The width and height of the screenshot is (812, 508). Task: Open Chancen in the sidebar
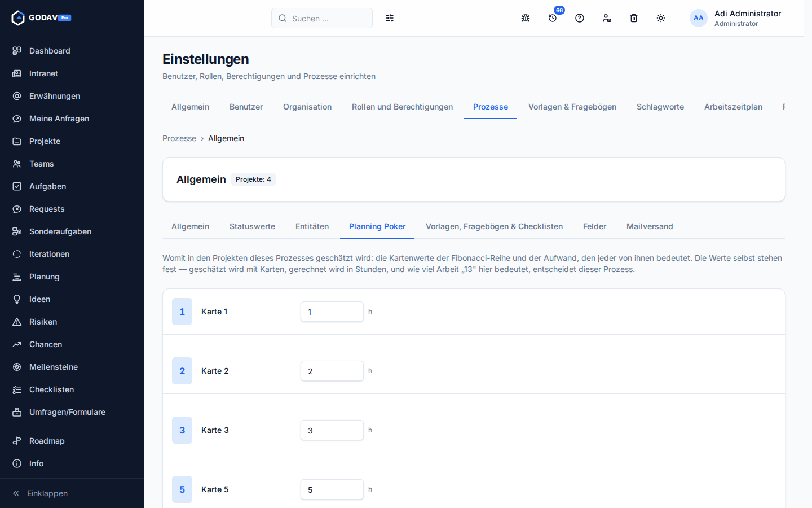point(72,344)
